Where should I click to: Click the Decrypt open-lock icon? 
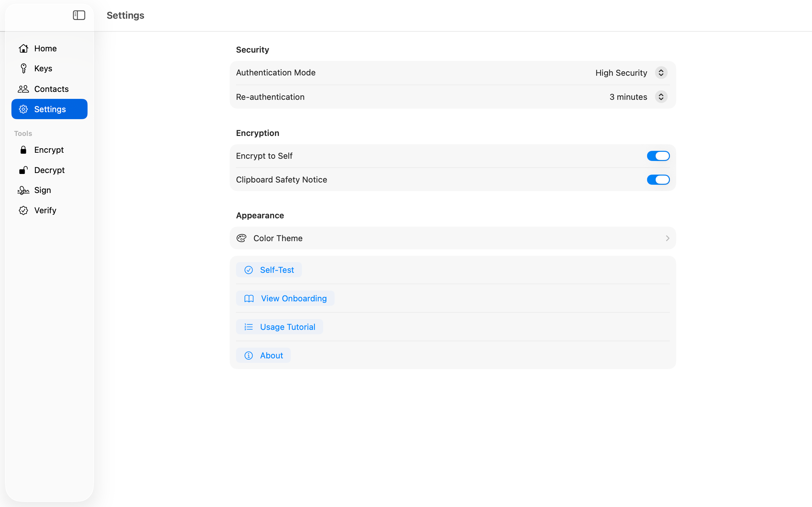tap(23, 170)
